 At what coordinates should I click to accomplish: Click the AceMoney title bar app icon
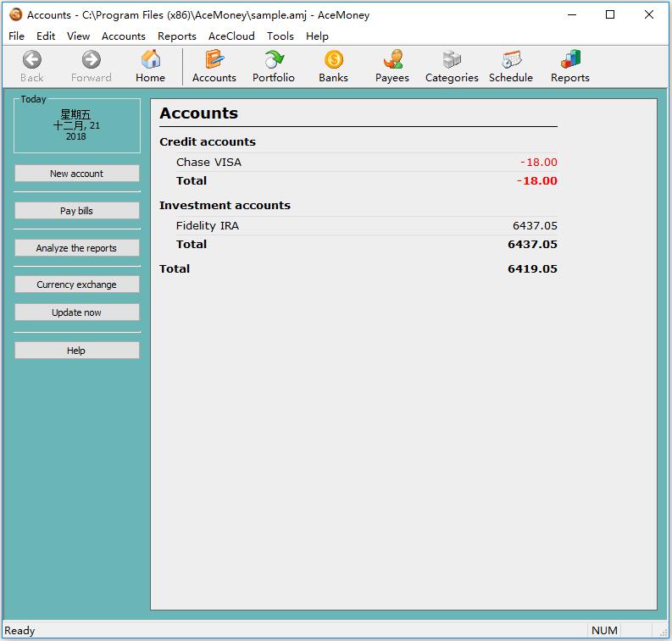point(15,14)
